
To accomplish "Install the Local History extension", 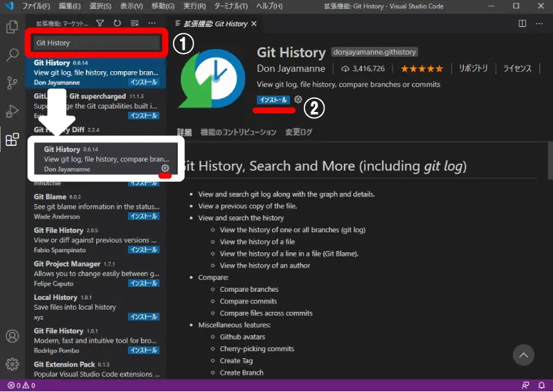I will (x=143, y=317).
